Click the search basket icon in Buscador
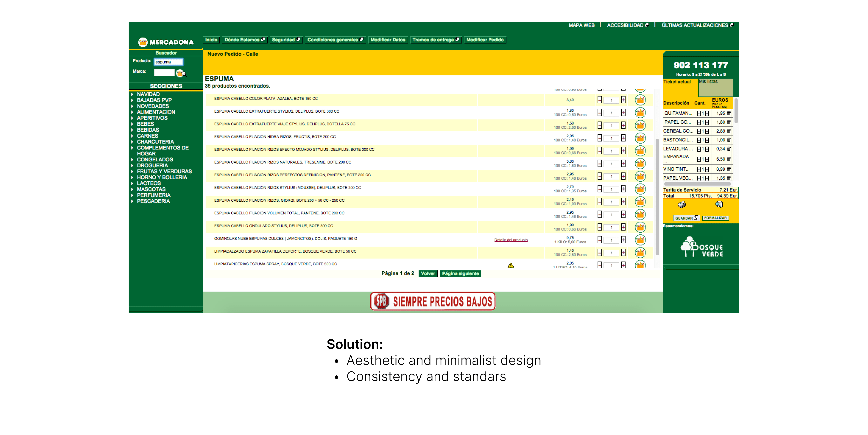This screenshot has width=868, height=435. (x=181, y=73)
